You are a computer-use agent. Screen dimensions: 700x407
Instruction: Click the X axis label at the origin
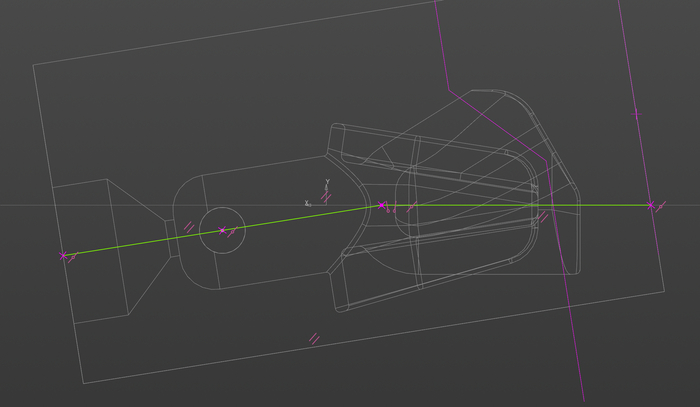(x=307, y=203)
